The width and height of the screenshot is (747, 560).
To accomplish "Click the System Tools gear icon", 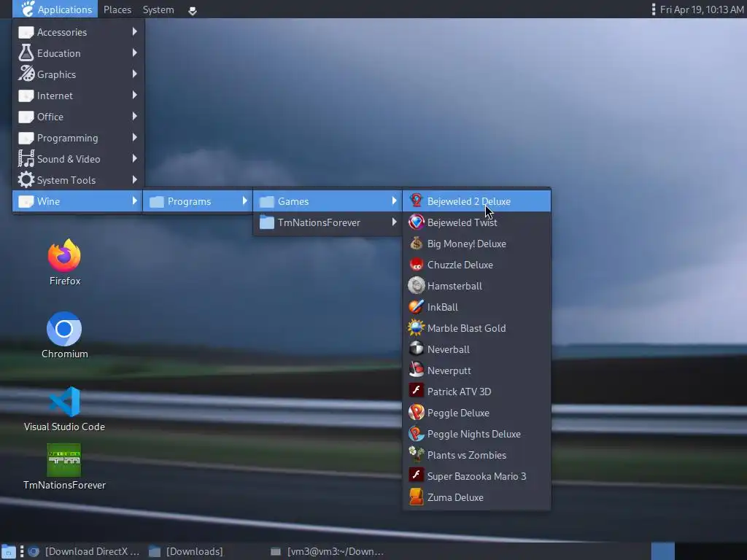I will [26, 179].
